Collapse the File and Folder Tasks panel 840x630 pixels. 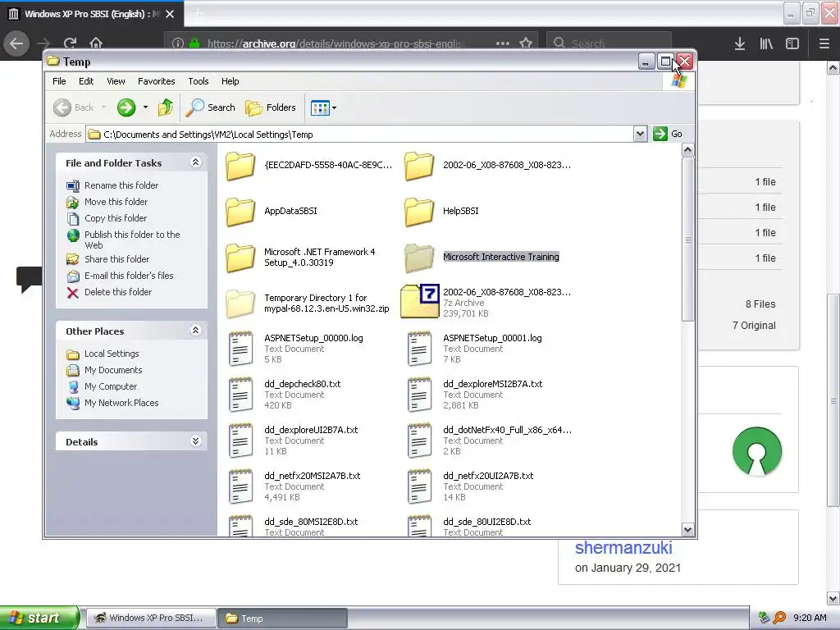pyautogui.click(x=196, y=162)
